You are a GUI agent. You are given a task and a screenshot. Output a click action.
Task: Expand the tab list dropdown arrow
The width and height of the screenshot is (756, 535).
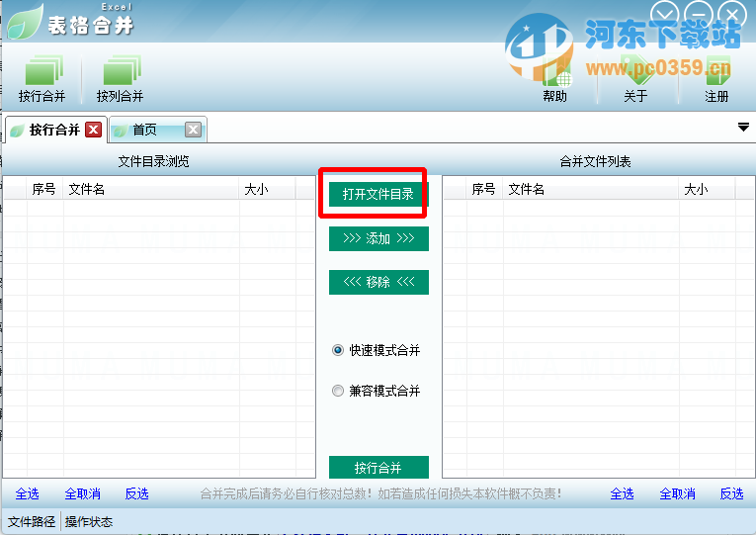click(743, 128)
